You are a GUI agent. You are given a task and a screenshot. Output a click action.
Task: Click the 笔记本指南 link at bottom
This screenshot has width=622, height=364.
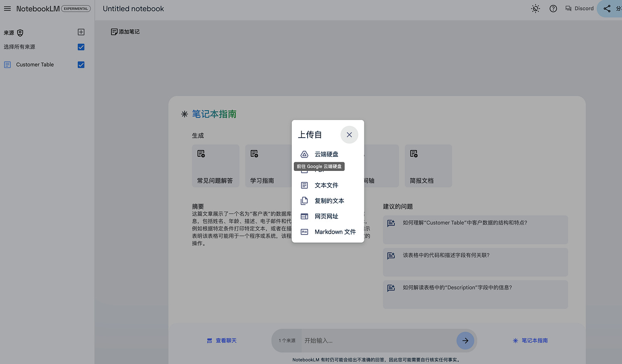pyautogui.click(x=530, y=341)
